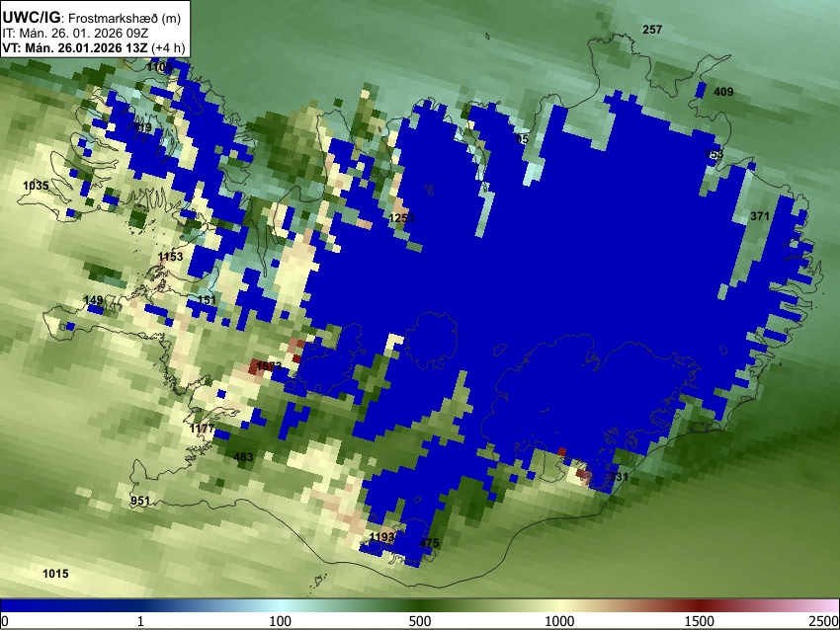Click the map value 1153

(x=170, y=257)
